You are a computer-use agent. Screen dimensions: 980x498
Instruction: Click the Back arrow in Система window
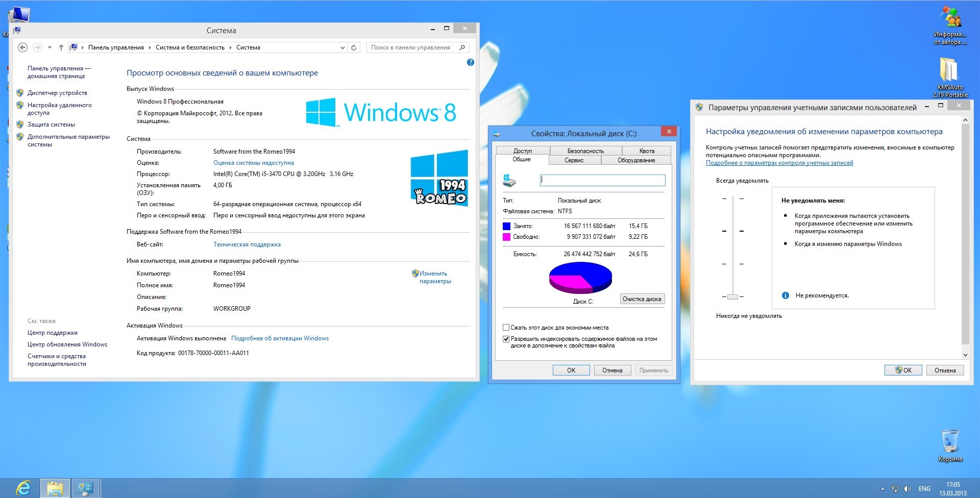point(22,47)
